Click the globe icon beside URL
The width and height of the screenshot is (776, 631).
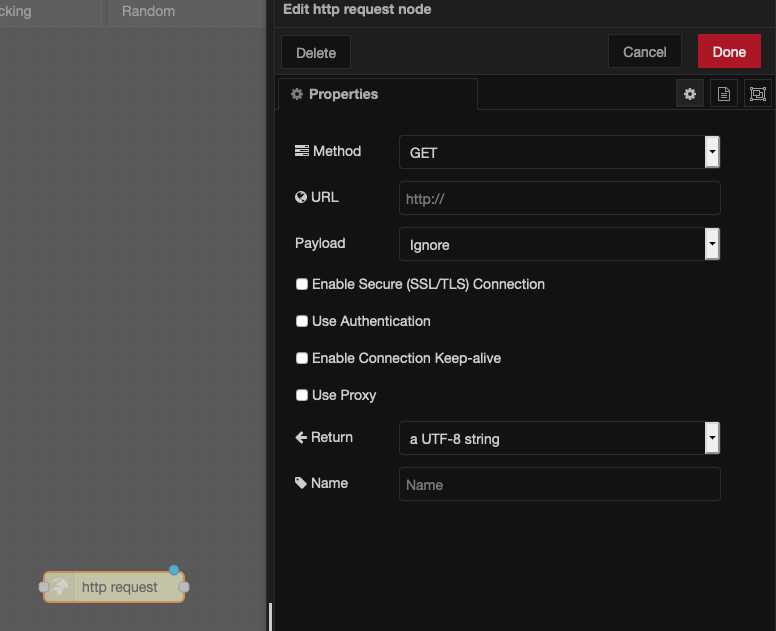(x=300, y=197)
